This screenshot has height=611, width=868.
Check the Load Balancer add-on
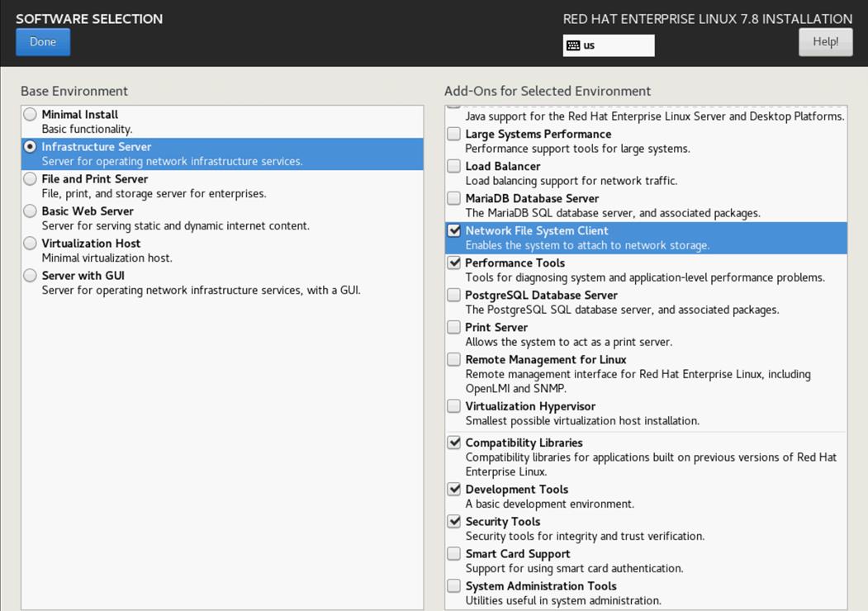(x=453, y=166)
